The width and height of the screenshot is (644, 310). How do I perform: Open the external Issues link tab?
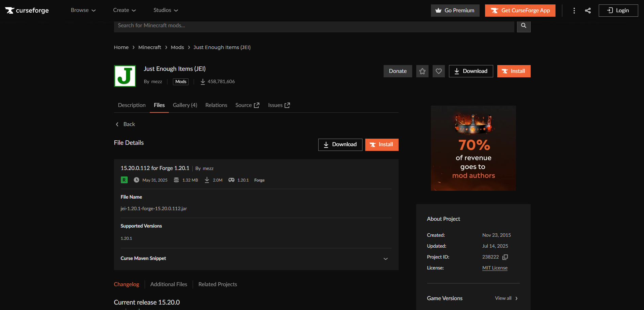click(279, 105)
